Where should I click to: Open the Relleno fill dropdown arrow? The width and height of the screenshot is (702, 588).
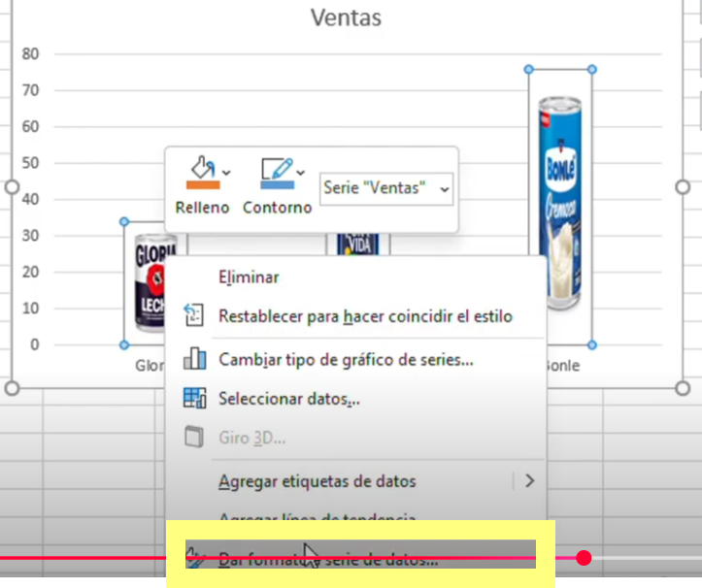(226, 173)
